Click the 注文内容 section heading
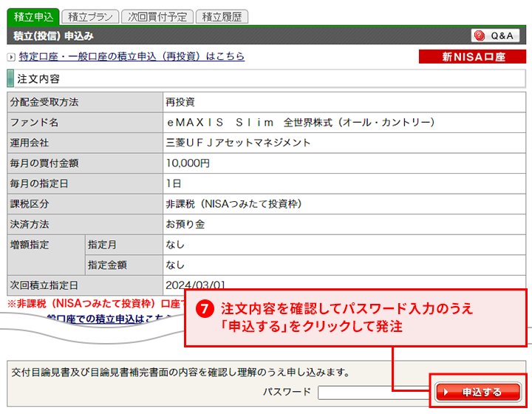 click(38, 78)
